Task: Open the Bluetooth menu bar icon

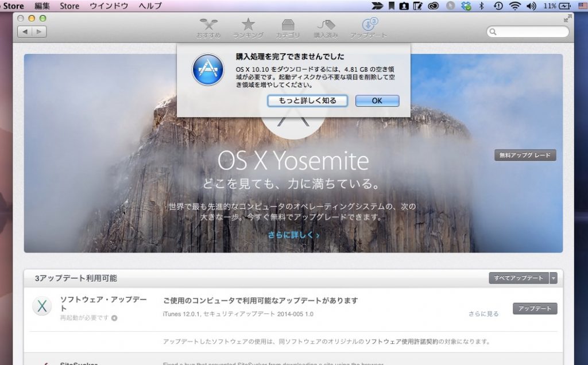Action: (x=482, y=6)
